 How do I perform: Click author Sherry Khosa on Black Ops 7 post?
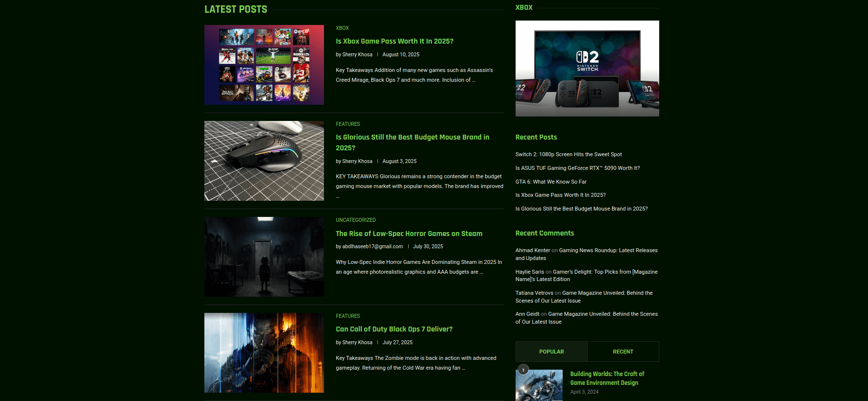point(357,343)
